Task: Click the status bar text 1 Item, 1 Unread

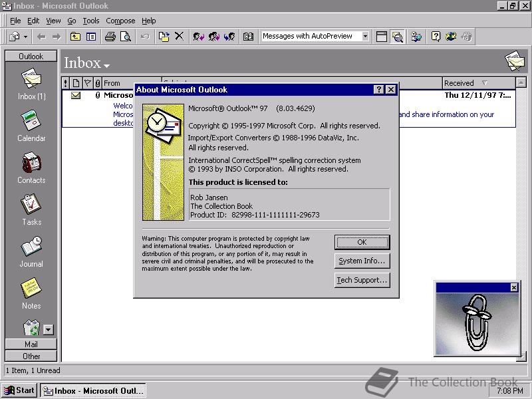Action: [x=33, y=370]
